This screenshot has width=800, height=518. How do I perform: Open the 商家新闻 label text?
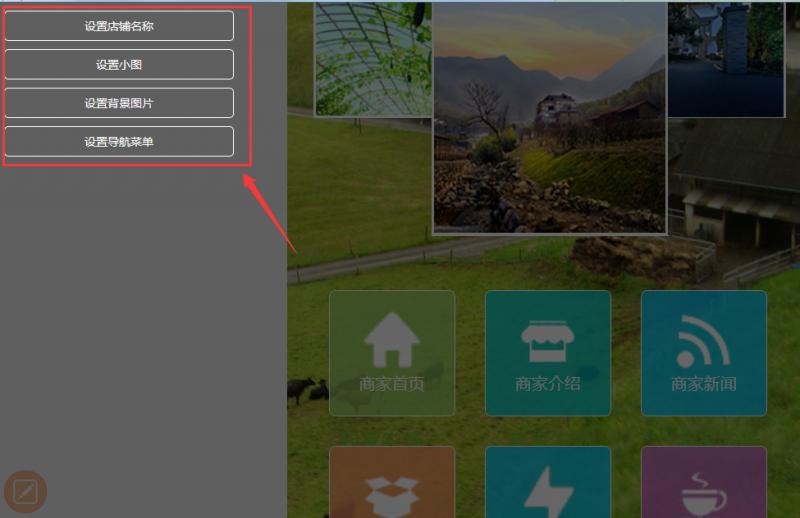click(704, 384)
